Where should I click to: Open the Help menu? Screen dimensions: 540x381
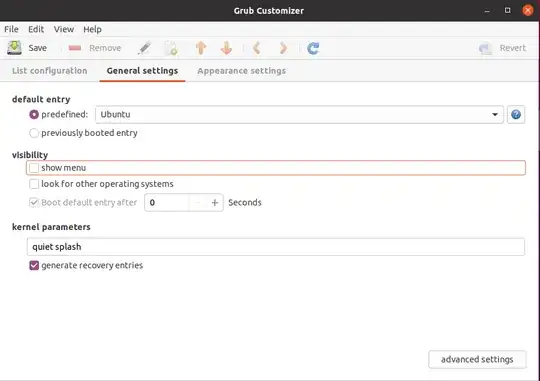click(92, 29)
